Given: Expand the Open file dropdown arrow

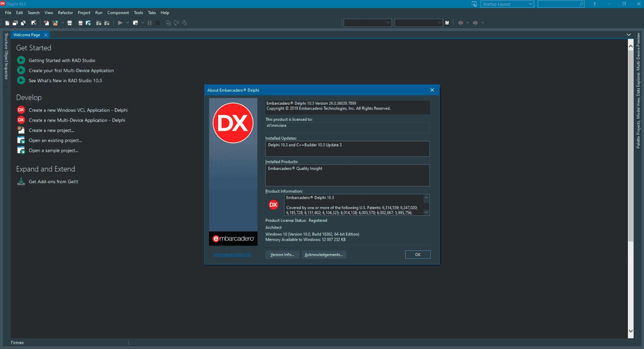Looking at the screenshot, I should (62, 23).
